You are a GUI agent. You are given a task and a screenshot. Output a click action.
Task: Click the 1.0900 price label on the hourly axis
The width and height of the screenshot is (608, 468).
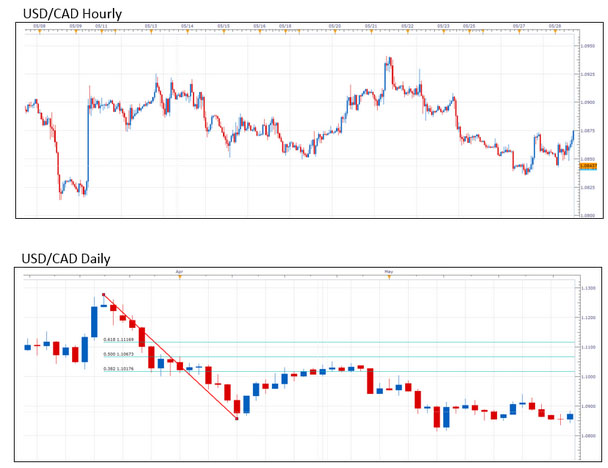588,102
